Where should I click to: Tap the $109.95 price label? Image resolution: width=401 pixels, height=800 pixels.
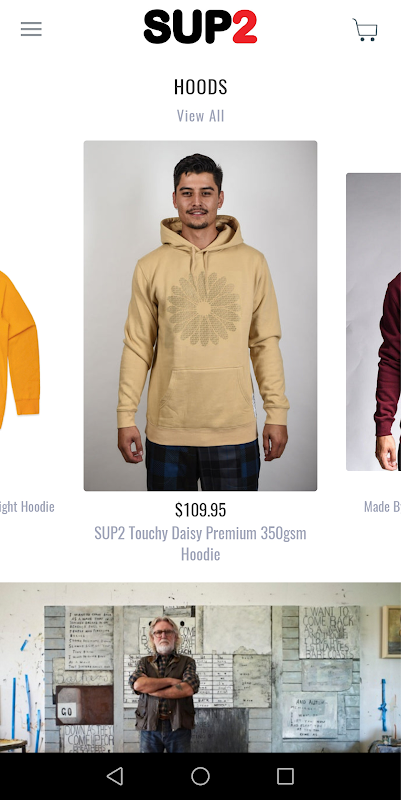(x=200, y=510)
